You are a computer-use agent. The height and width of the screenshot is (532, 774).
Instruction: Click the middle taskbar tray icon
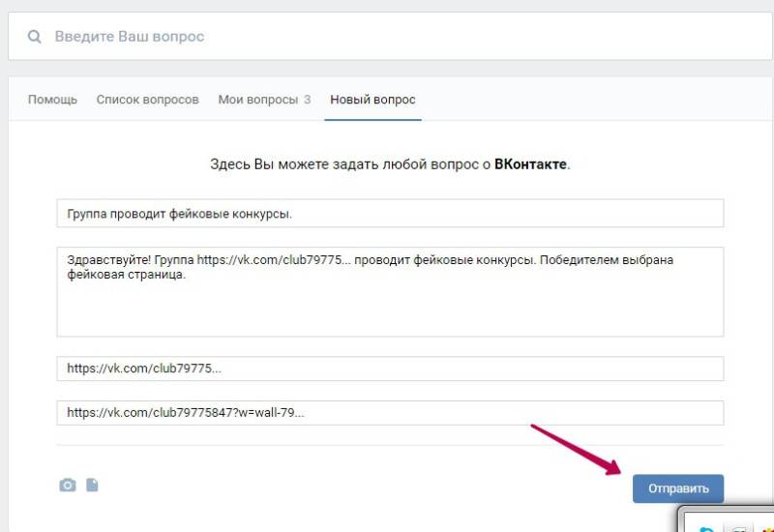738,527
